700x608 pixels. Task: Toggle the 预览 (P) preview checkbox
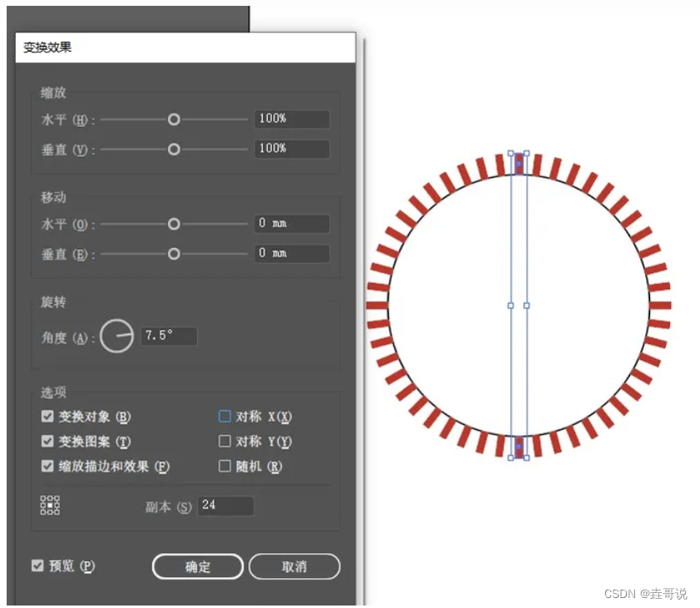click(37, 566)
